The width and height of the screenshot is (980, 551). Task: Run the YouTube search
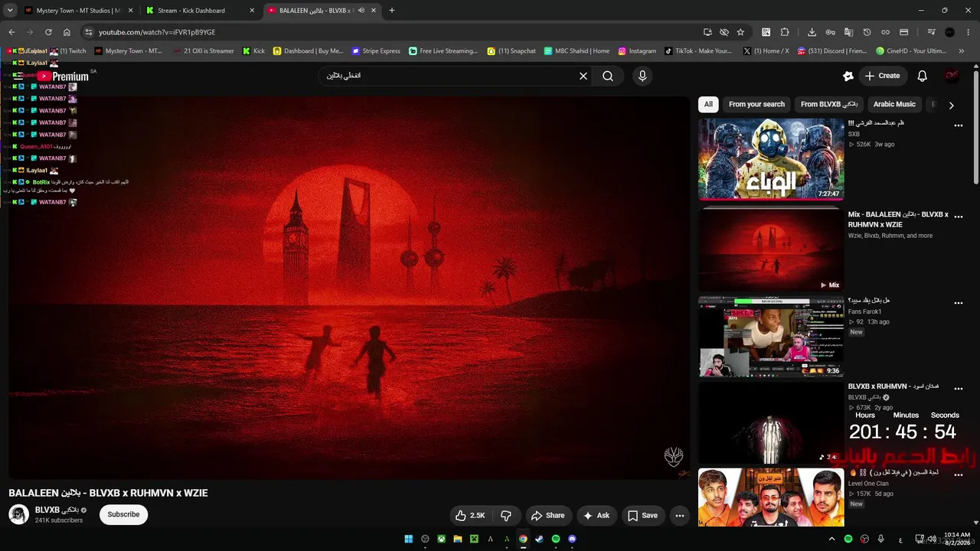tap(608, 76)
